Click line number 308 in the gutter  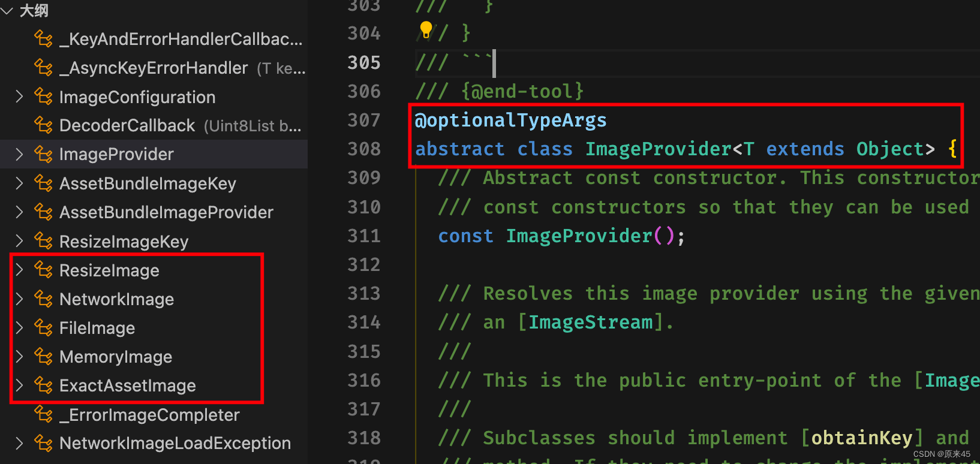click(x=364, y=149)
